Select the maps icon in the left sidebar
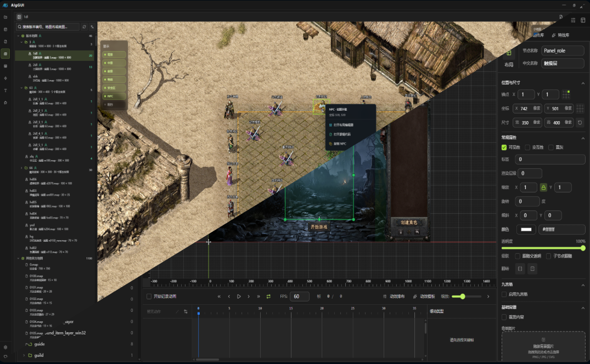Image resolution: width=590 pixels, height=364 pixels. tap(5, 54)
